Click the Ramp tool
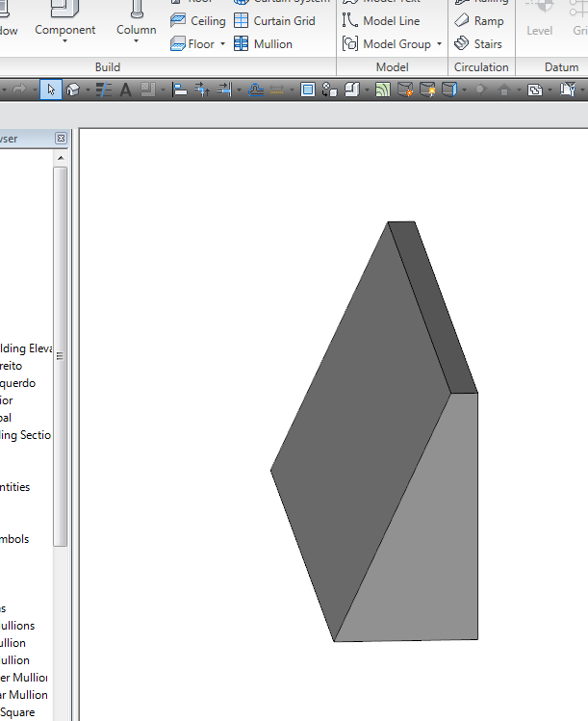This screenshot has width=588, height=721. [x=479, y=20]
